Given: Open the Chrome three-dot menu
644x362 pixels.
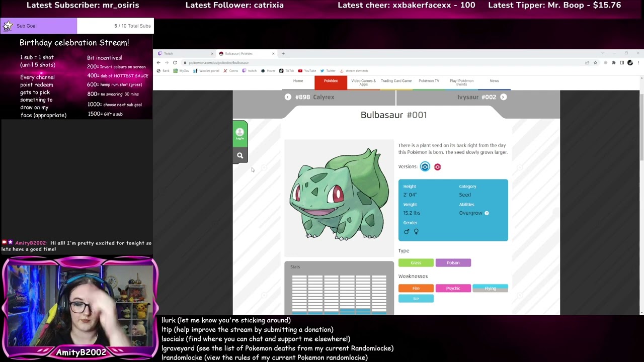Looking at the screenshot, I should point(638,63).
